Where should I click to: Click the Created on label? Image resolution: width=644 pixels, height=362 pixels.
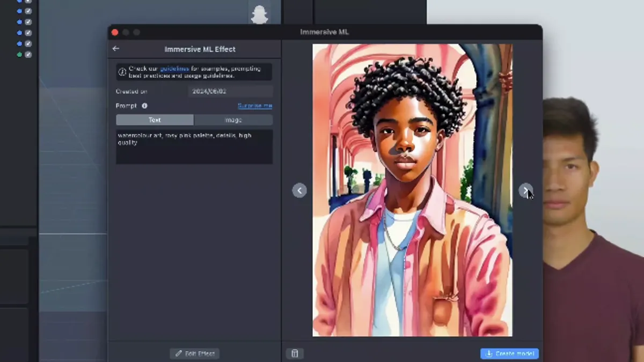coord(131,92)
